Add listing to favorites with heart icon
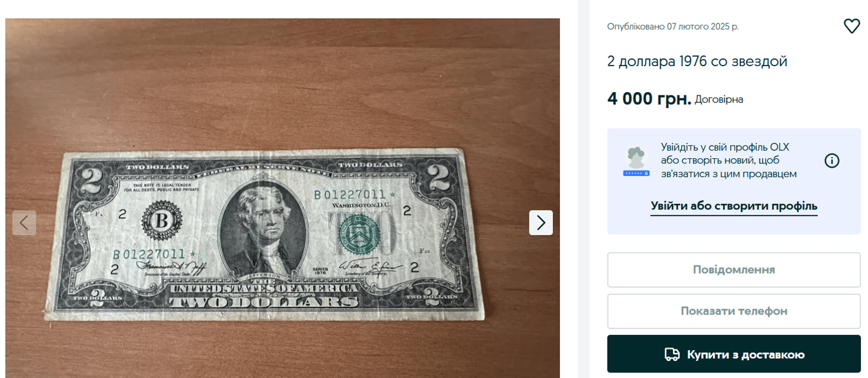This screenshot has width=868, height=378. (x=851, y=26)
